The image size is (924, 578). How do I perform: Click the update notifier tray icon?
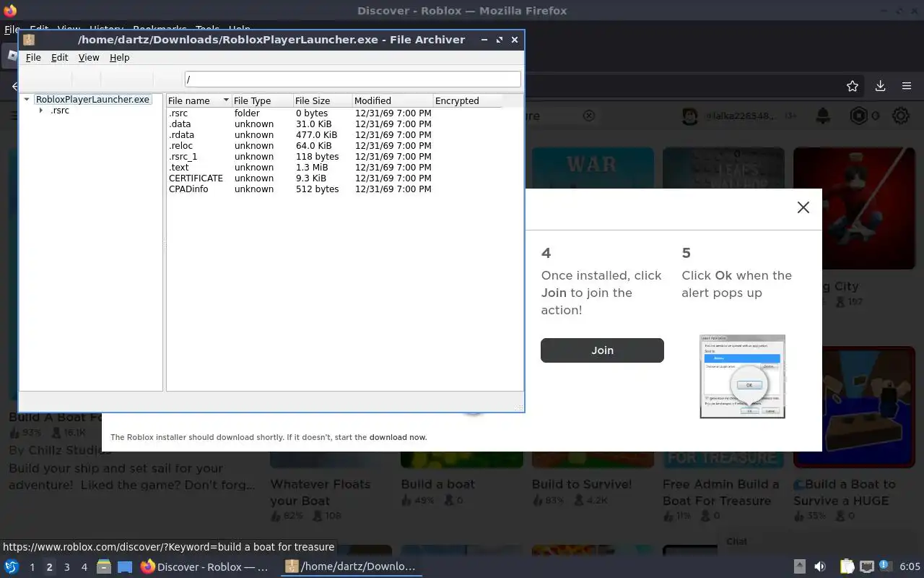(886, 567)
